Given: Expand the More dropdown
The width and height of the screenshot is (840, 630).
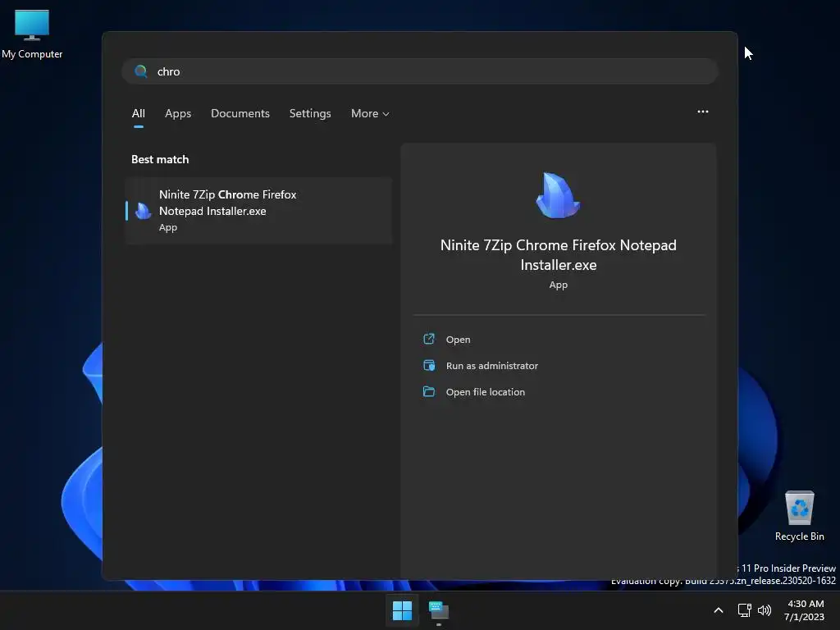Looking at the screenshot, I should click(x=370, y=113).
